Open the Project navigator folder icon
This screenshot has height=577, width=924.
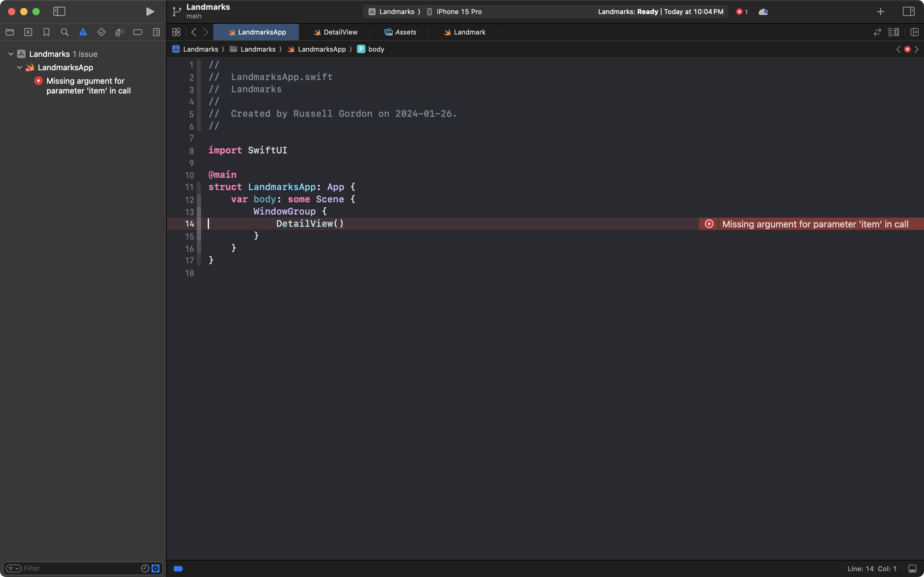pyautogui.click(x=9, y=32)
